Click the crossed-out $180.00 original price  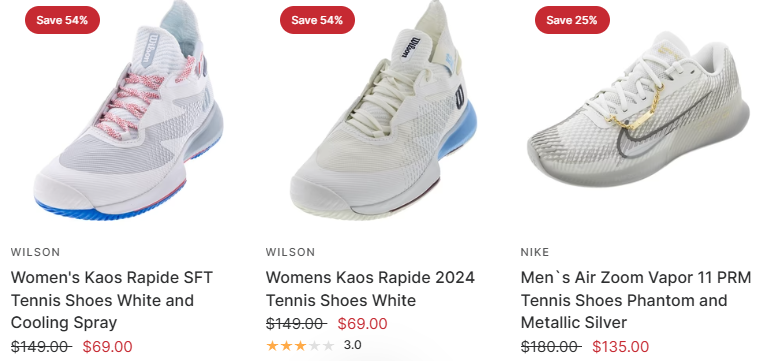point(551,347)
